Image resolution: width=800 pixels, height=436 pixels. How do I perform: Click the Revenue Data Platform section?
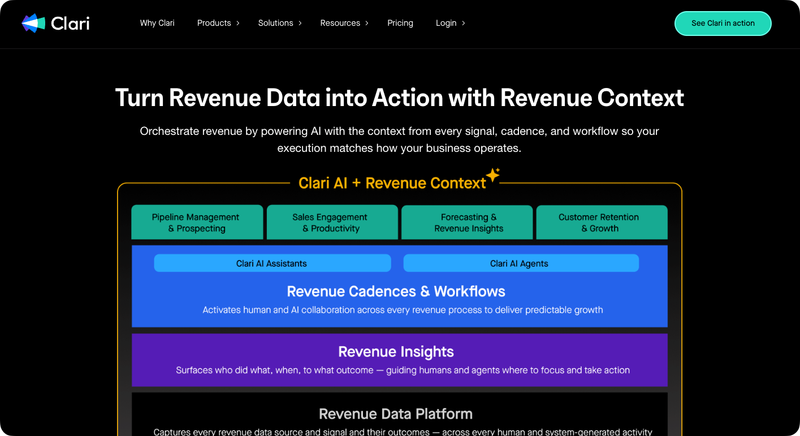[x=399, y=414]
